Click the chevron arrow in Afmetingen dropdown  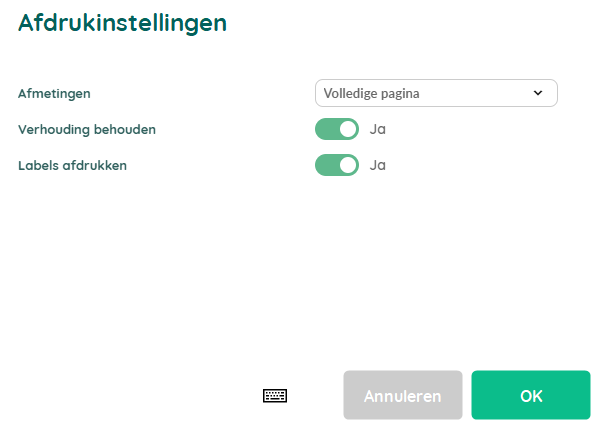(538, 93)
